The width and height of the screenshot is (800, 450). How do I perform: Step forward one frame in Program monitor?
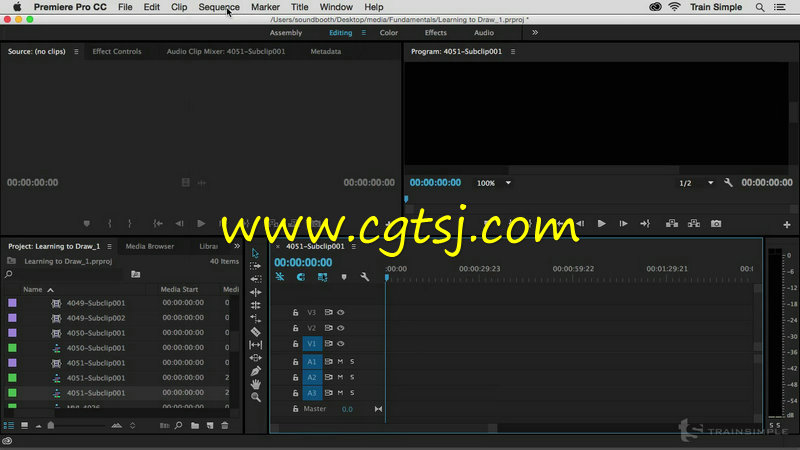[x=623, y=223]
